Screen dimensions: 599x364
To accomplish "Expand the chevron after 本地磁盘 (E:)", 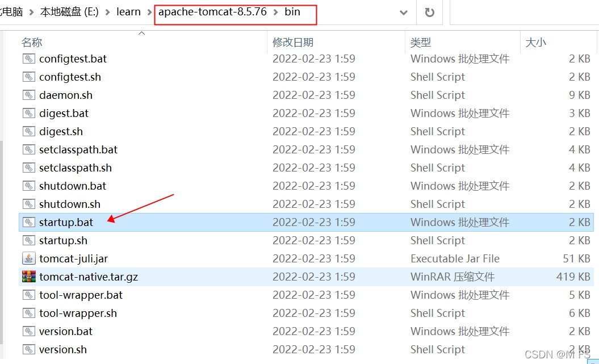I will click(108, 12).
